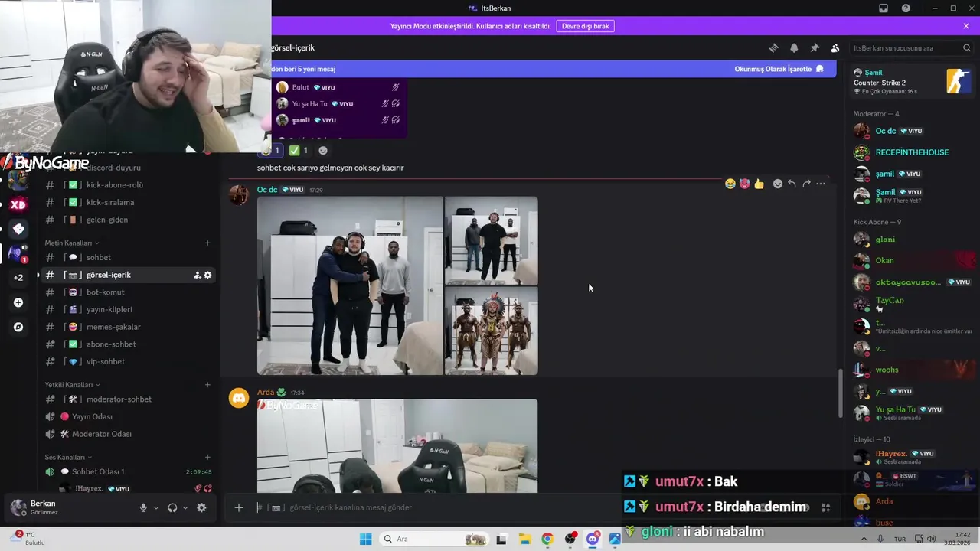Collapse the Metin Kanalları category
Image resolution: width=980 pixels, height=551 pixels.
point(73,243)
